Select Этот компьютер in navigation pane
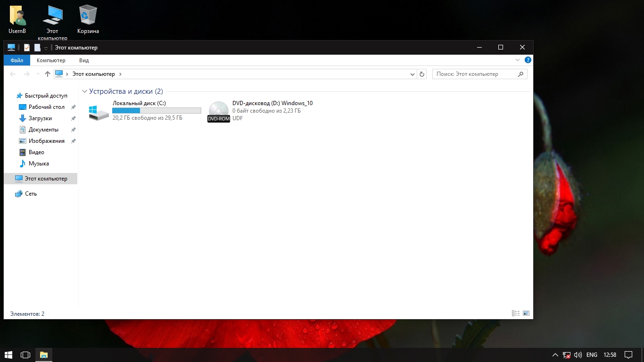The height and width of the screenshot is (362, 644). (x=41, y=179)
